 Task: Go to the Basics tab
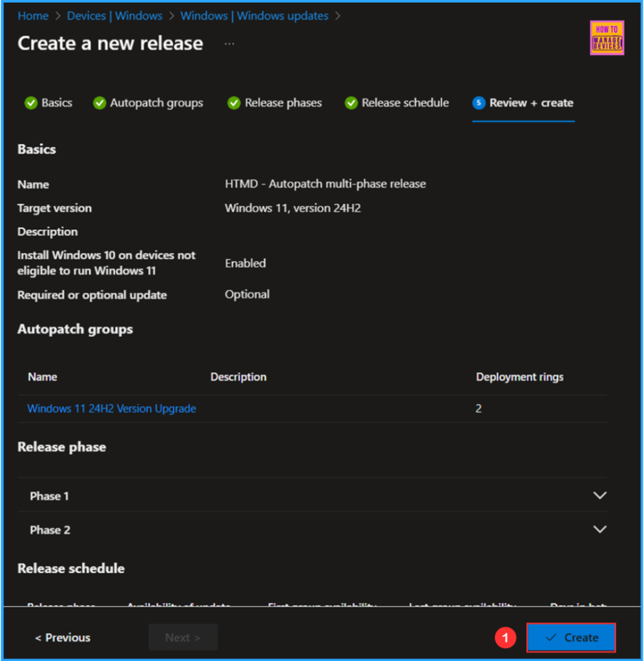click(x=48, y=103)
